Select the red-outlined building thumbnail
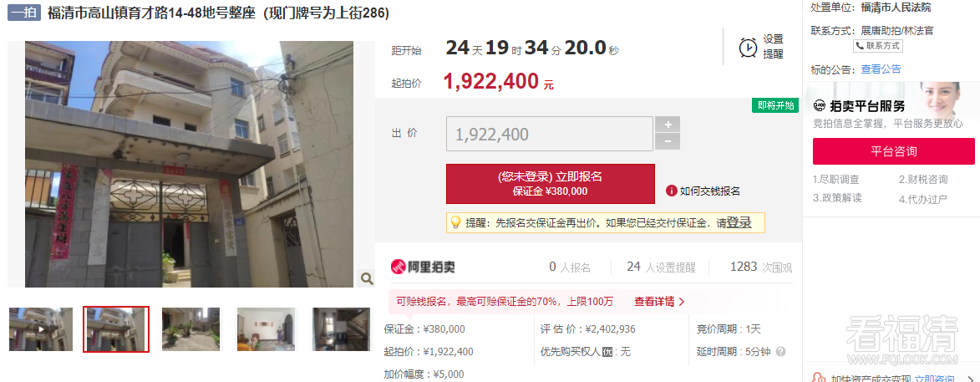Image resolution: width=980 pixels, height=382 pixels. coord(116,329)
